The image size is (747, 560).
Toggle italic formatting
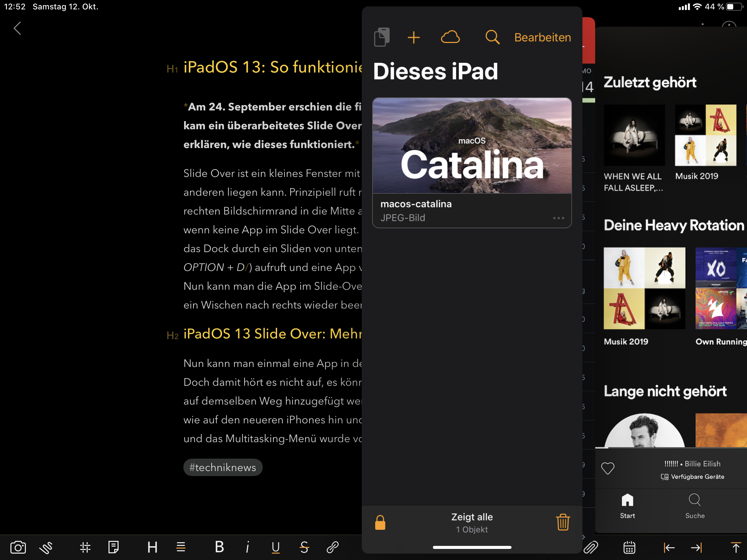(x=248, y=547)
